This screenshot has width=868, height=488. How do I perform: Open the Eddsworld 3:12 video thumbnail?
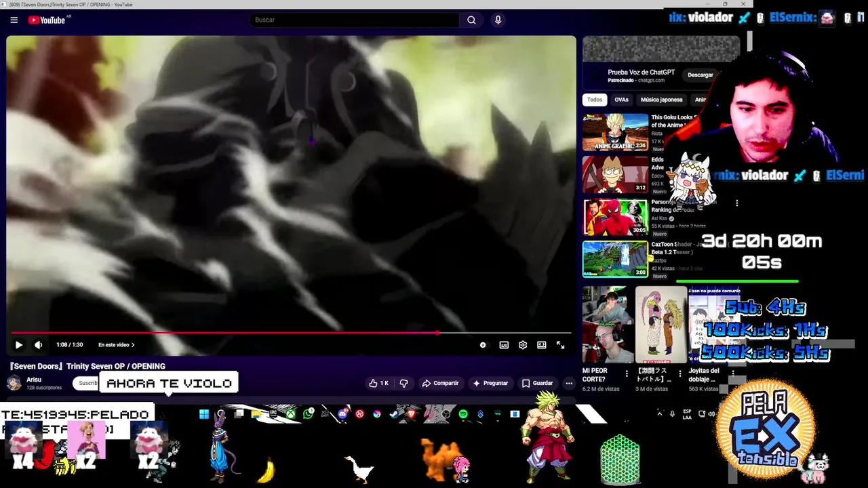615,175
